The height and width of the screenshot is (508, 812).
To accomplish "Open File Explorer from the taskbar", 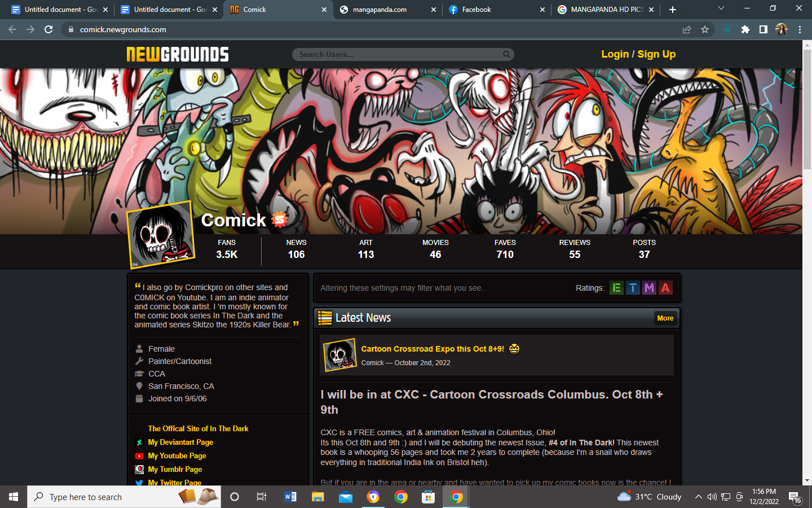I will pyautogui.click(x=318, y=497).
